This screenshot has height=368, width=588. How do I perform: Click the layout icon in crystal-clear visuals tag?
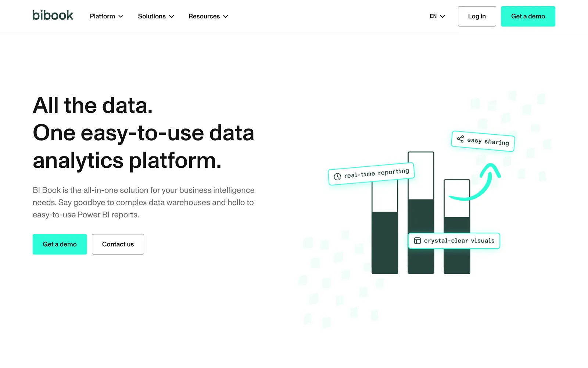(417, 241)
